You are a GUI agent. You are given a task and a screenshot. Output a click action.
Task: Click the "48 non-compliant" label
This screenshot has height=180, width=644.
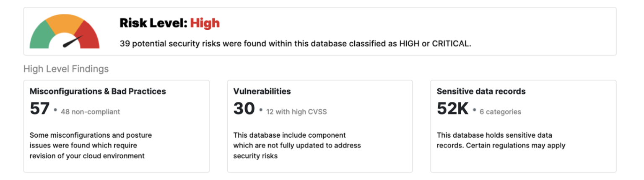[90, 112]
